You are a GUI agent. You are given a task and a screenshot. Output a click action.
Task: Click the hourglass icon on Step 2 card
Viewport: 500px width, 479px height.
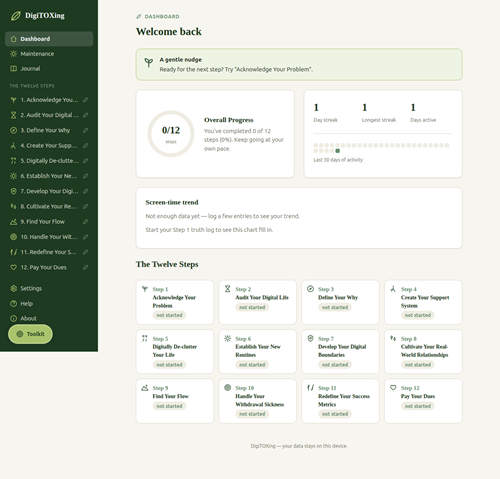227,289
